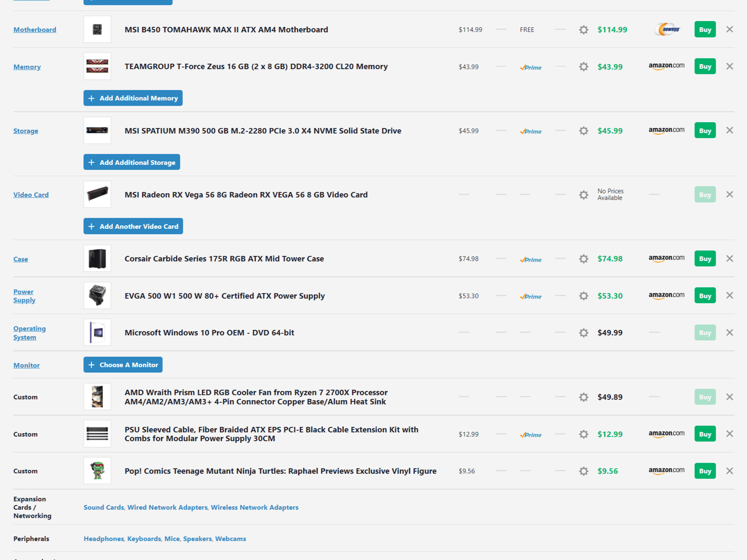
Task: Click Add Additional Memory button
Action: pos(133,98)
